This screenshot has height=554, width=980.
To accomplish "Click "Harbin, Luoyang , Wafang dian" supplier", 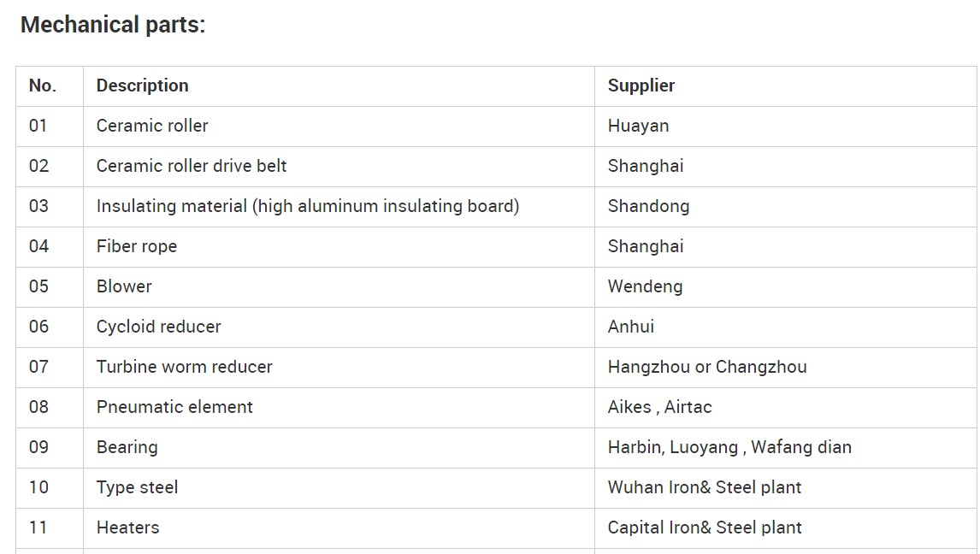I will (x=729, y=447).
